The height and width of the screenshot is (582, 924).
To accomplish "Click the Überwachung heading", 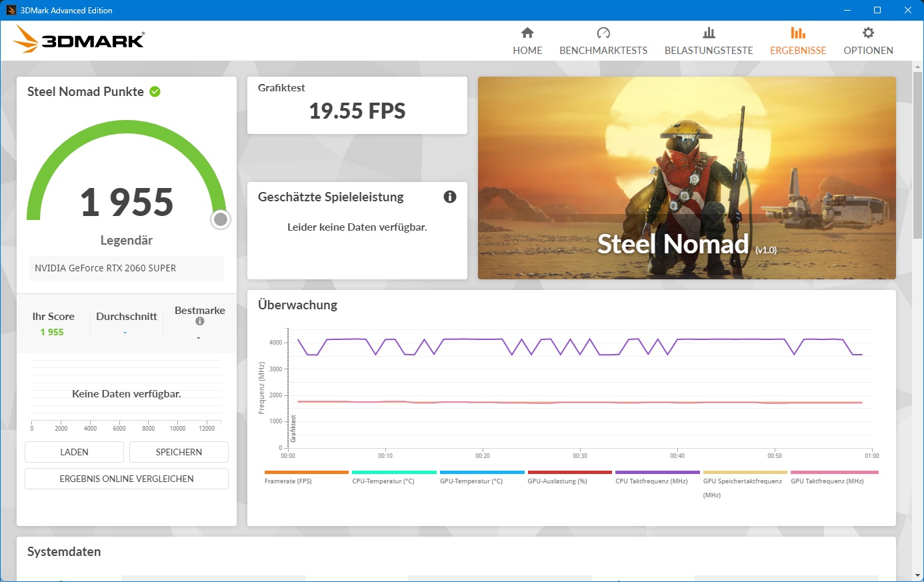I will coord(297,305).
